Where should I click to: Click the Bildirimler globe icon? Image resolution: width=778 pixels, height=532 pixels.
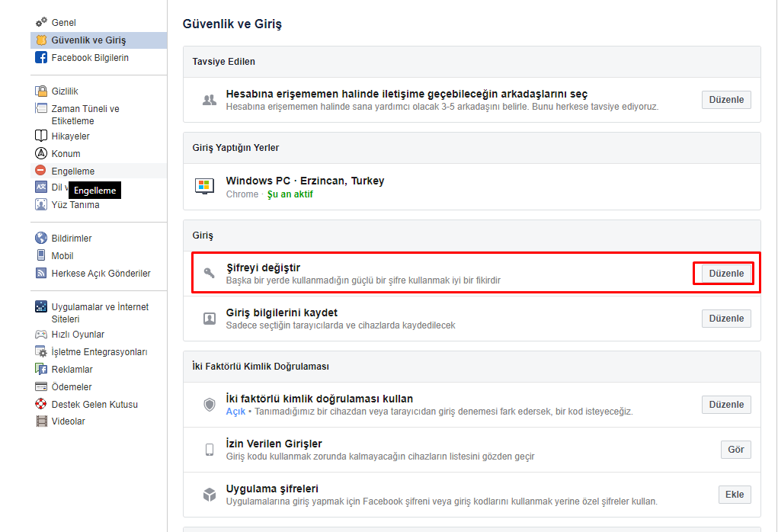pyautogui.click(x=41, y=239)
